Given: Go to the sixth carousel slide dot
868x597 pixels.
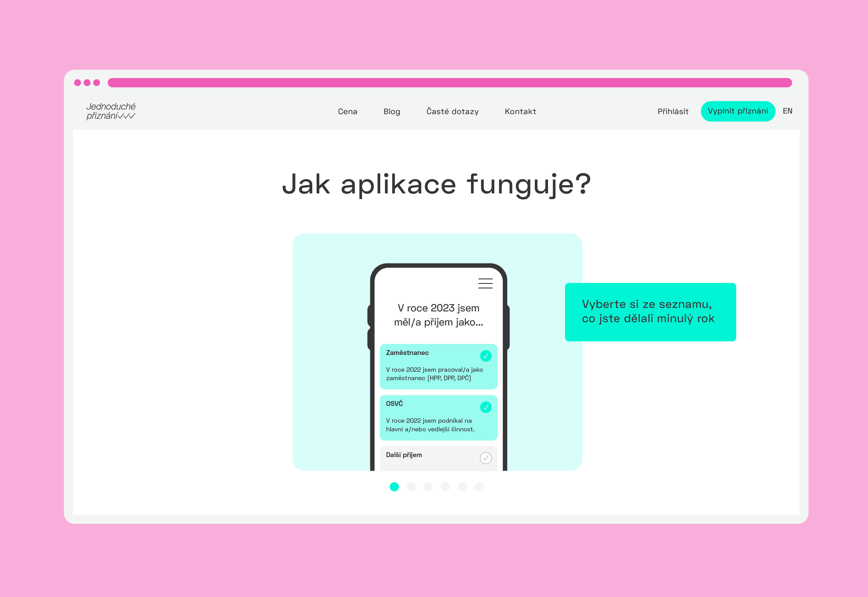Looking at the screenshot, I should click(480, 487).
